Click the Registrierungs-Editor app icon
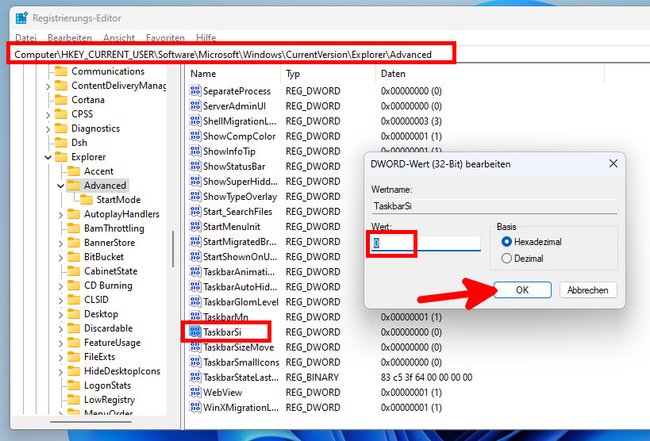Image resolution: width=650 pixels, height=441 pixels. point(22,18)
